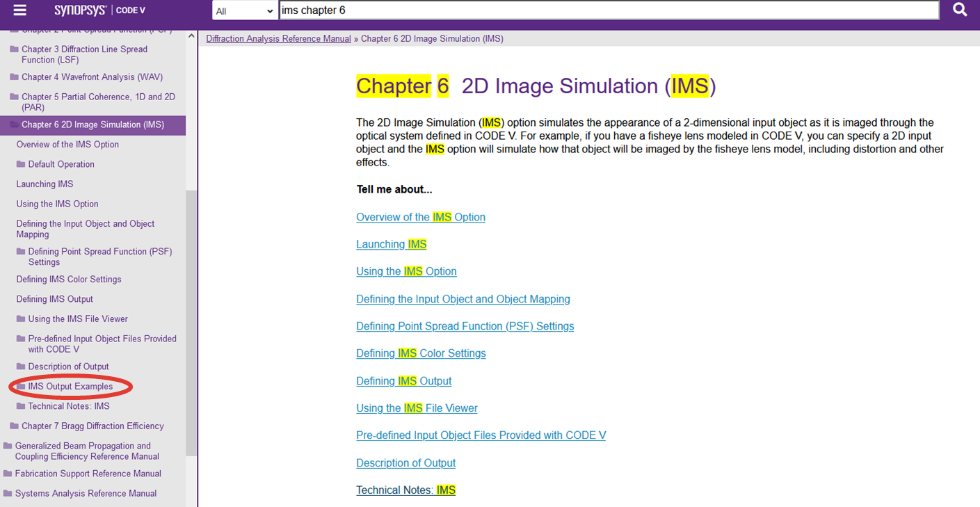980x507 pixels.
Task: Click folder icon beside Default Operation
Action: pos(21,165)
